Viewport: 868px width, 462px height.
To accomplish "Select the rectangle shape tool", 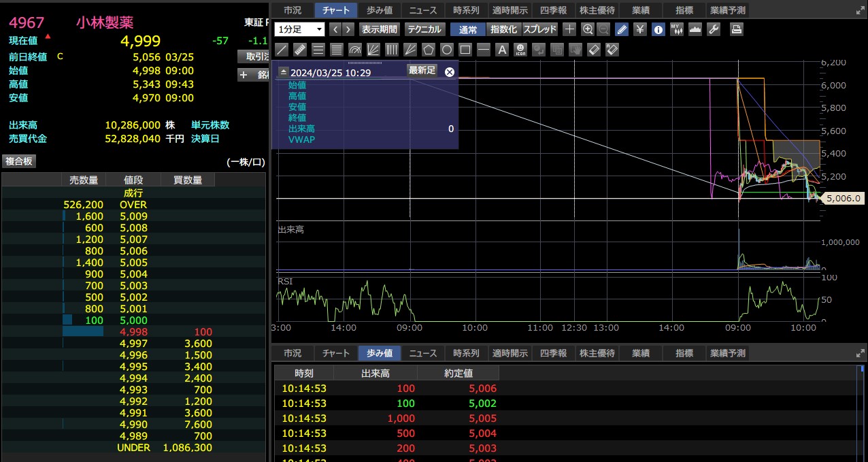I will 465,50.
